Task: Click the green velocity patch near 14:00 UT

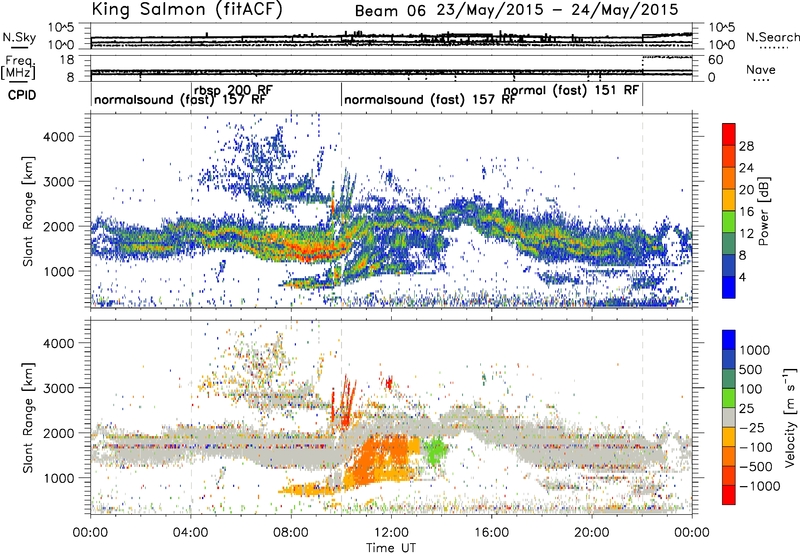Action: 435,450
